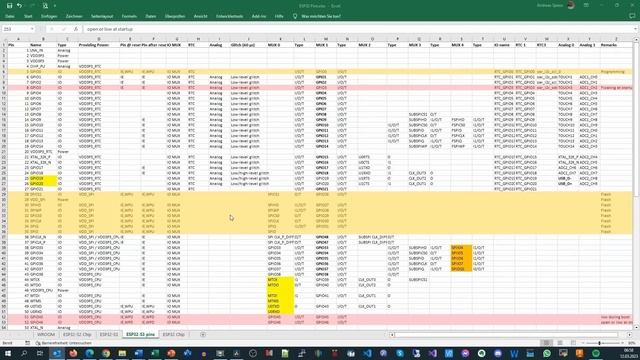Customize the Quick Access toolbar dropdown
The image size is (640, 360).
point(55,6)
